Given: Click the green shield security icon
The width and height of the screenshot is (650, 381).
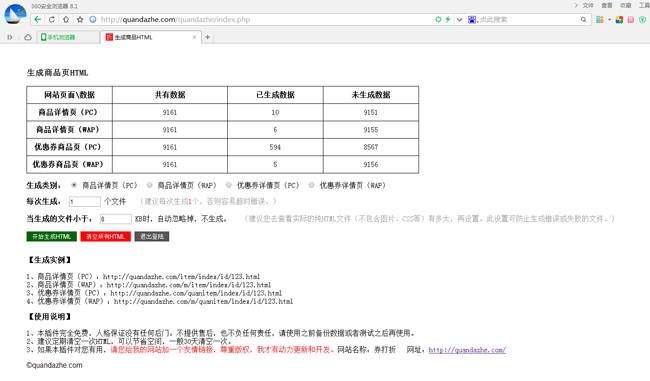Looking at the screenshot, I should [x=643, y=19].
